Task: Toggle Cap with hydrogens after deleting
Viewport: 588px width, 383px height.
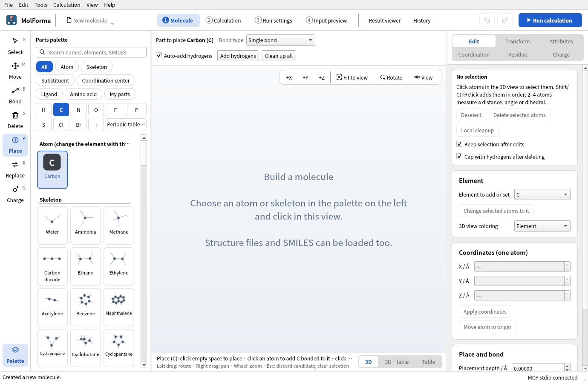Action: (459, 156)
